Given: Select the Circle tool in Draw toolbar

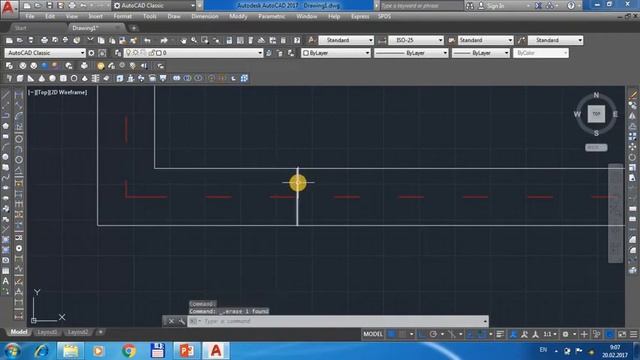Looking at the screenshot, I should (6, 157).
